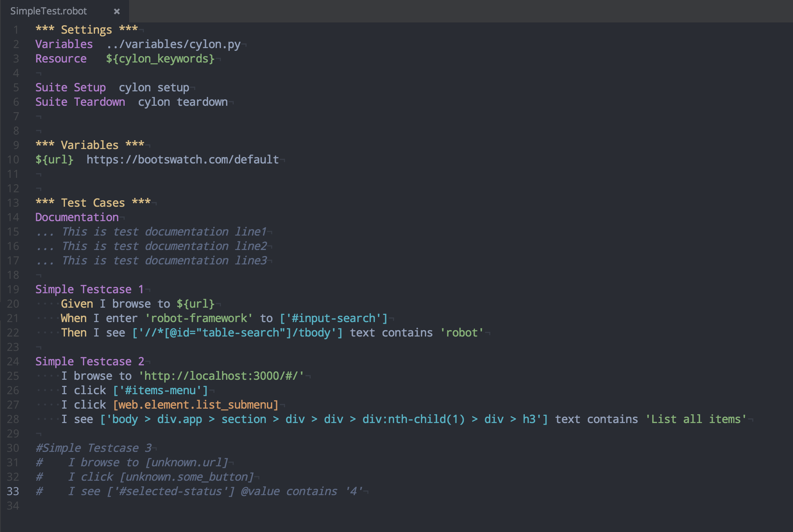The image size is (793, 532).
Task: Click the http://localhost:3000/#/ URL string
Action: [x=221, y=376]
